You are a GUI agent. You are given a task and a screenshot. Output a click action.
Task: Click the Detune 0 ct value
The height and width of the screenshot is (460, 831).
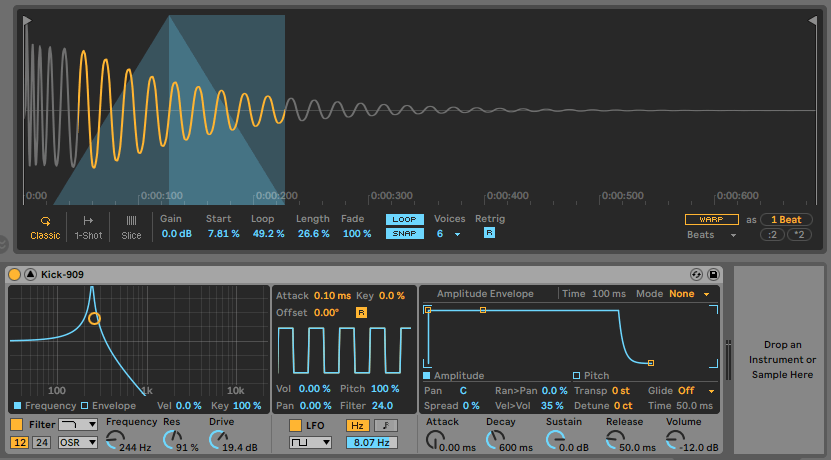tap(623, 406)
